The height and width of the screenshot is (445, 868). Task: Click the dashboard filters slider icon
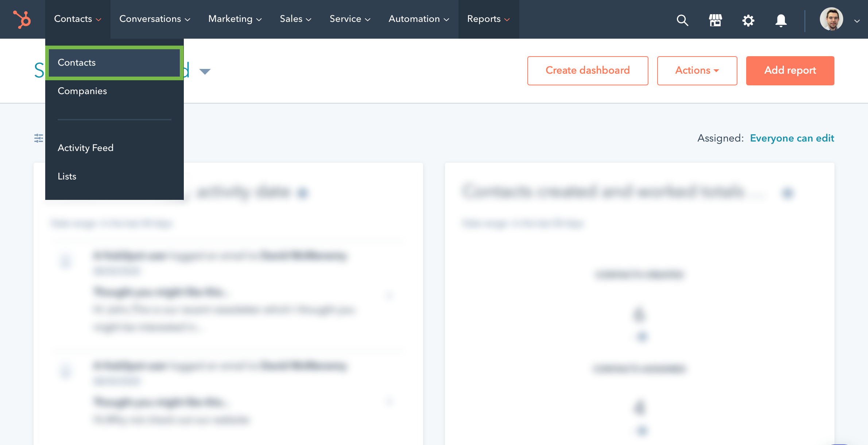tap(39, 138)
